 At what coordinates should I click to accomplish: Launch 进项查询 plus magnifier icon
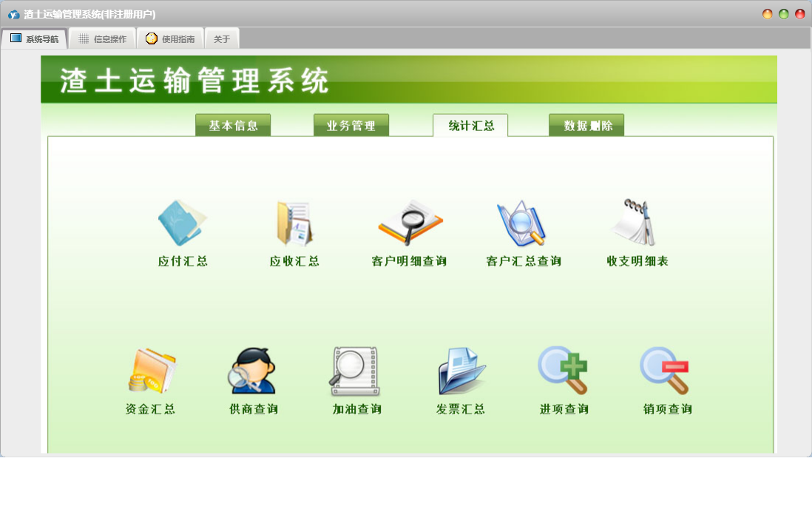[x=563, y=371]
